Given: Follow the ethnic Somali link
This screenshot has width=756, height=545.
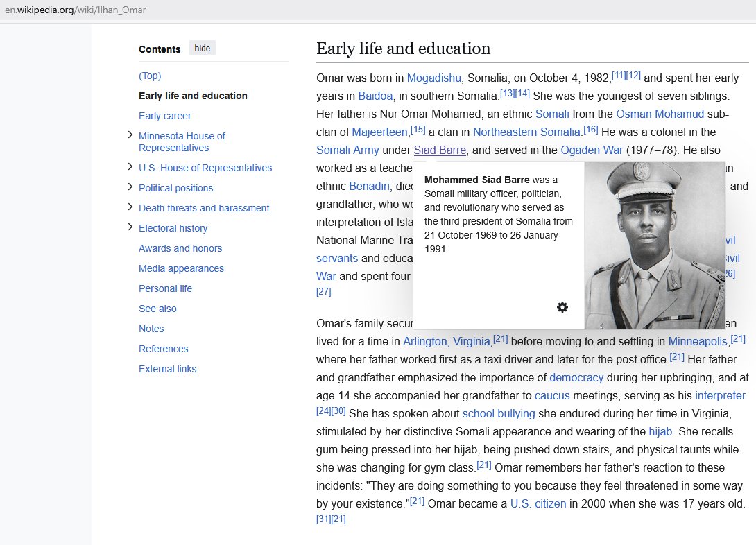Looking at the screenshot, I should click(553, 114).
